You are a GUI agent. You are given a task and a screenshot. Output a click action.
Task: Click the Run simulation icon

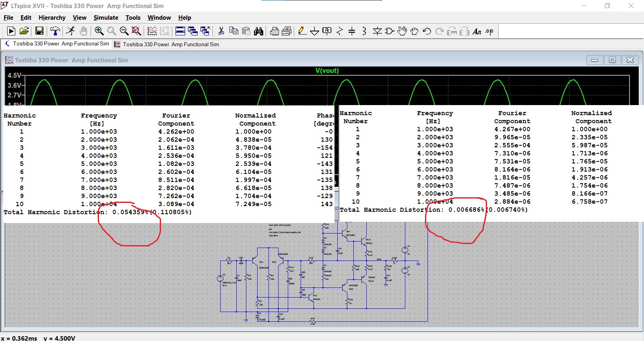(x=11, y=31)
